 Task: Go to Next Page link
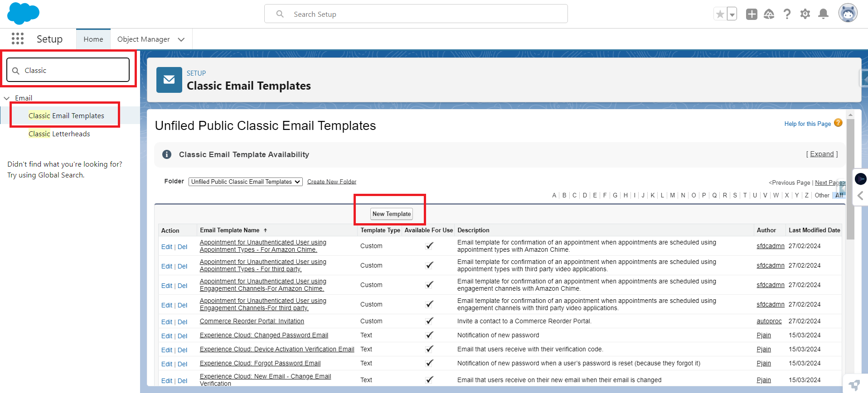pos(829,182)
